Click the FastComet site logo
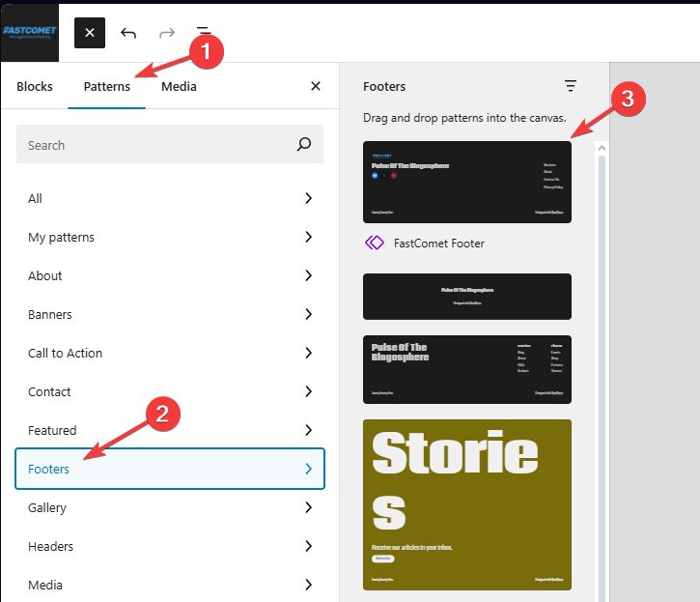This screenshot has width=700, height=602. tap(30, 32)
